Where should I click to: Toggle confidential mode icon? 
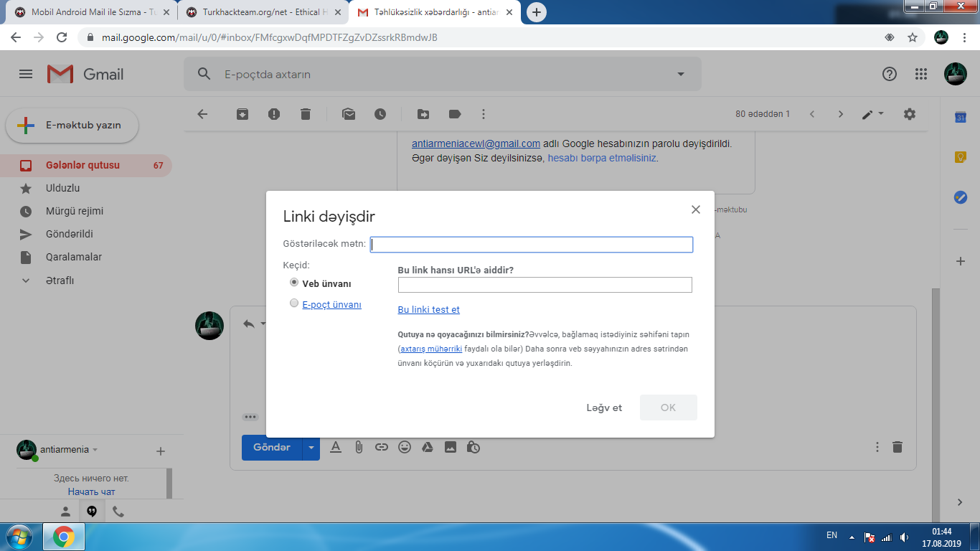[473, 447]
